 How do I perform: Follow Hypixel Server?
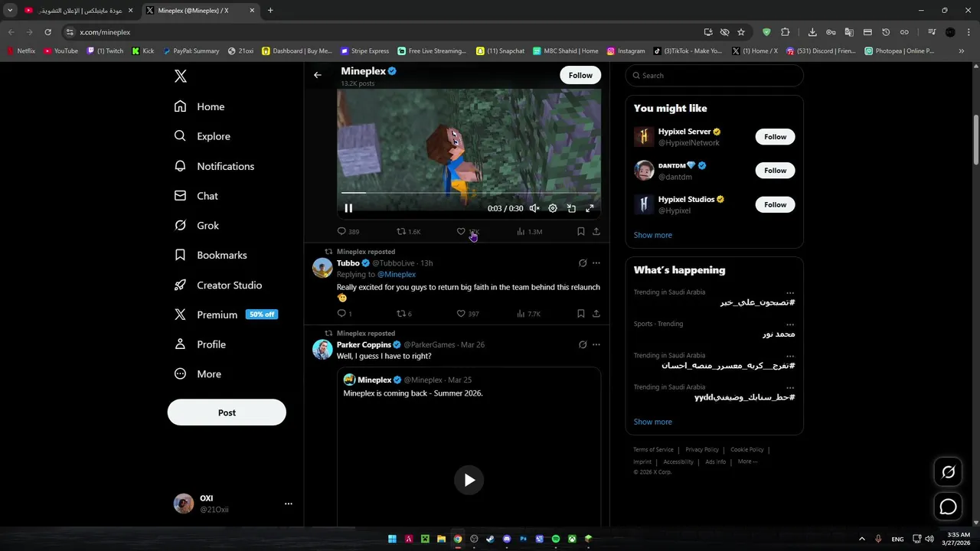(x=775, y=137)
